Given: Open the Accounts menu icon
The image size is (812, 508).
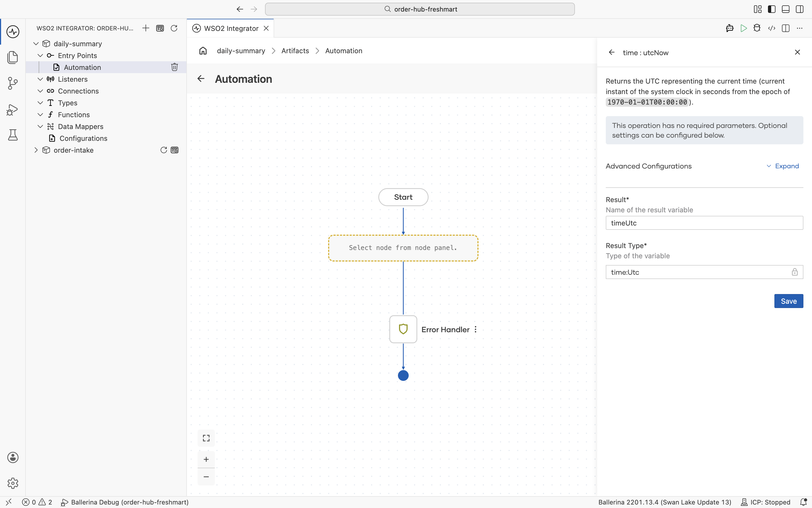Looking at the screenshot, I should pos(13,457).
